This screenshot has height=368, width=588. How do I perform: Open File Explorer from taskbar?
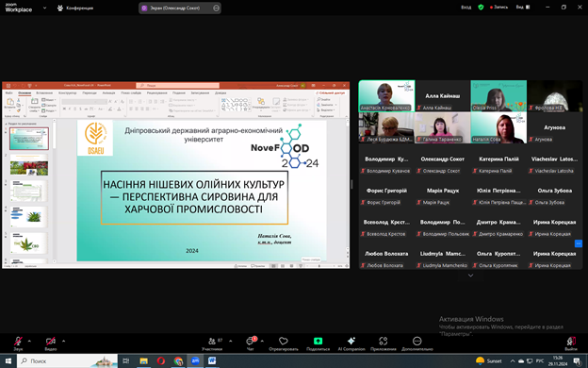(x=143, y=360)
